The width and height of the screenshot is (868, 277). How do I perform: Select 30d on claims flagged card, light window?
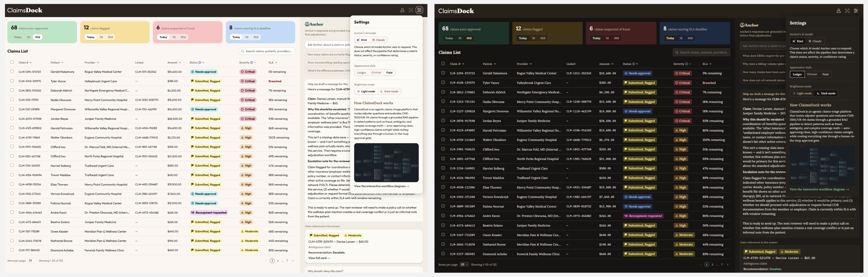pos(110,37)
